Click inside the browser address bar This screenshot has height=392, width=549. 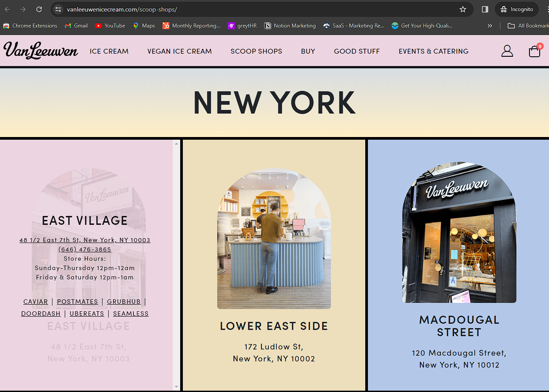point(178,9)
